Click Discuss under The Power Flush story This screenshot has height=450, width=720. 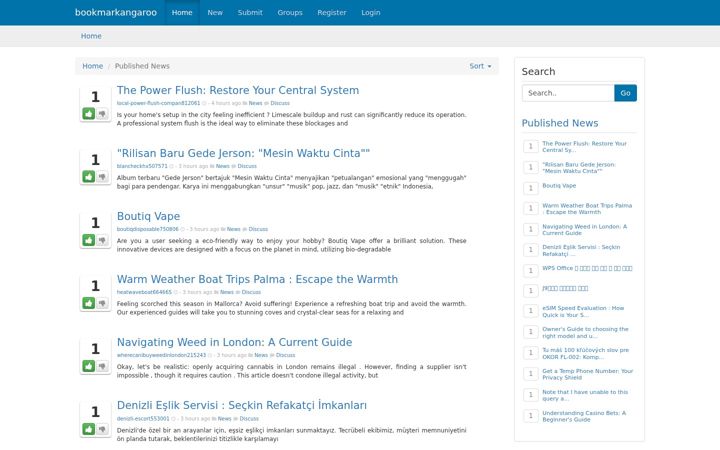[280, 103]
